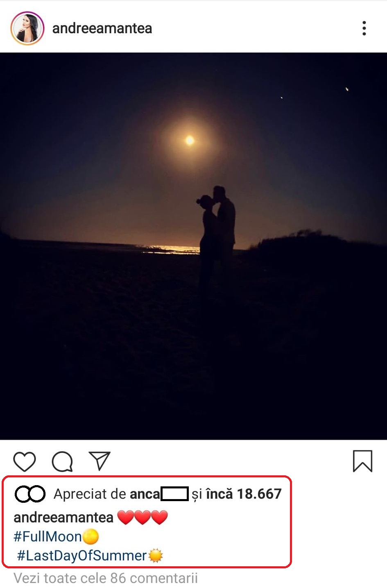The width and height of the screenshot is (387, 588).
Task: View all 86 comments
Action: point(106,578)
